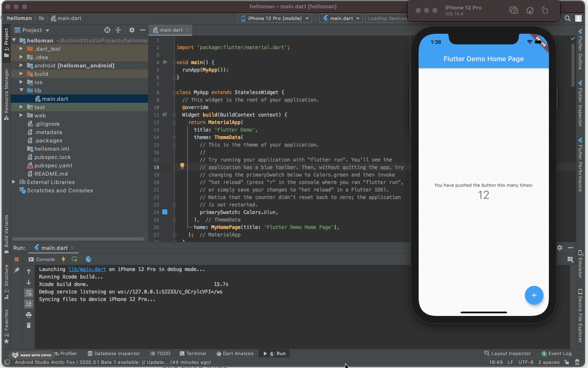Viewport: 588px width, 368px height.
Task: Change file encoding UTF-8 in status bar
Action: tap(526, 362)
